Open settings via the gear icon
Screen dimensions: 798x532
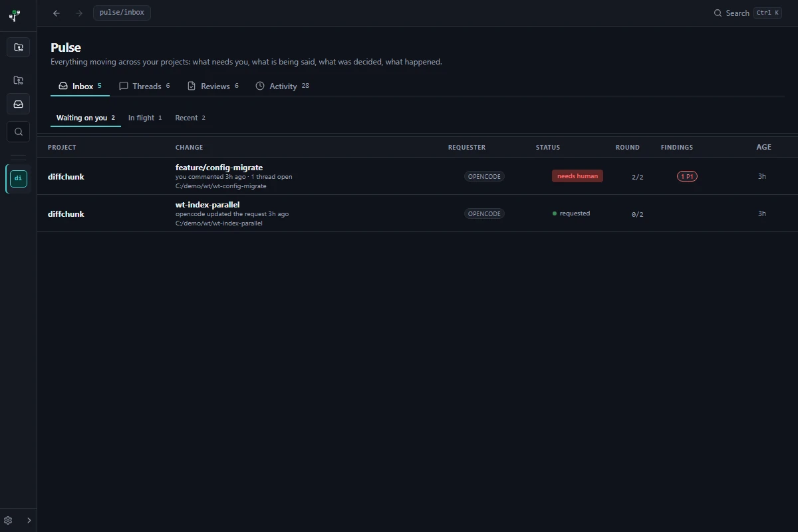8,520
